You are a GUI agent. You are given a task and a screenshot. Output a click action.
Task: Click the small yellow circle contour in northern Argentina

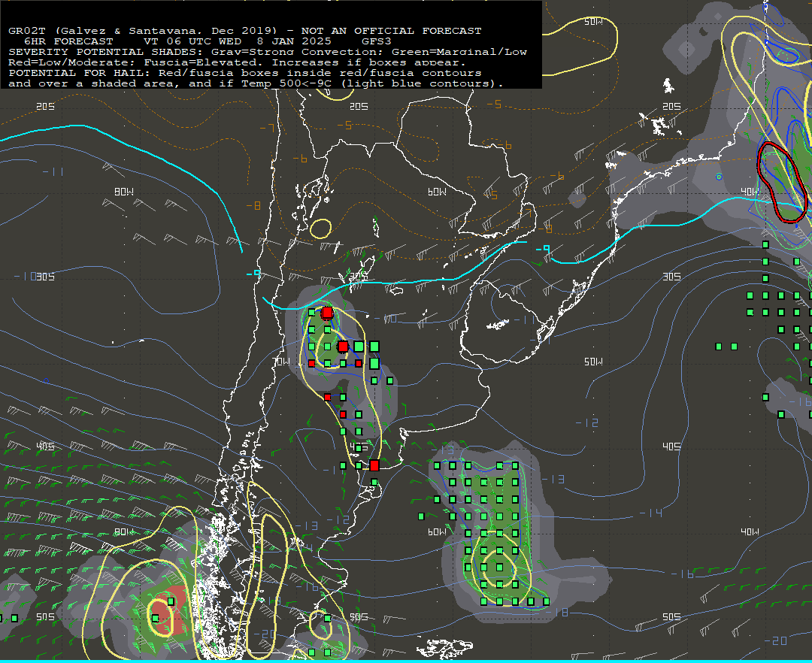[x=320, y=229]
